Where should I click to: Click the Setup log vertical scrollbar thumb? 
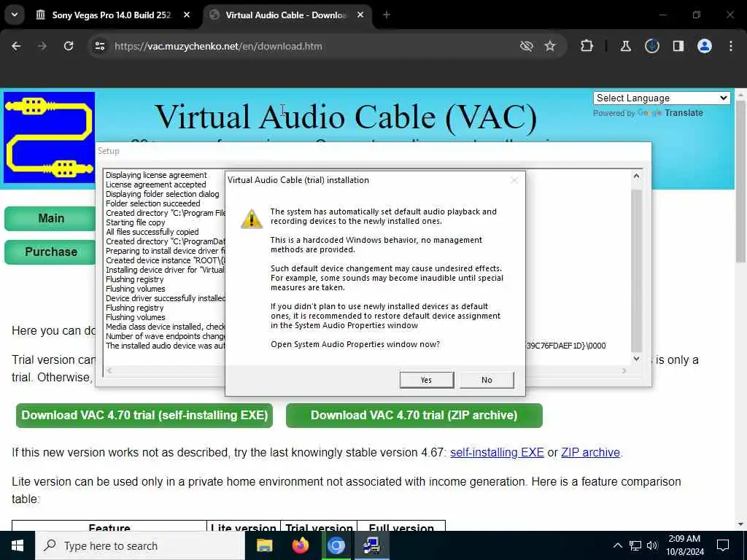point(636,270)
